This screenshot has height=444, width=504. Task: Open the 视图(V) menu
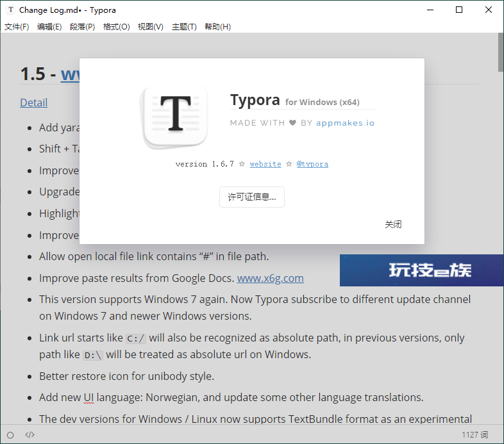[x=151, y=27]
